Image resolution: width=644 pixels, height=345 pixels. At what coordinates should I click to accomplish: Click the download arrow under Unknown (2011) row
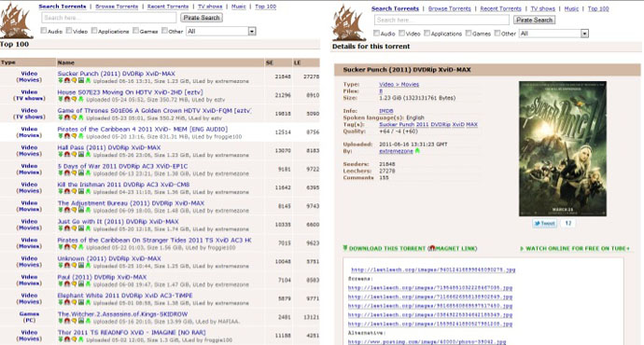[61, 266]
